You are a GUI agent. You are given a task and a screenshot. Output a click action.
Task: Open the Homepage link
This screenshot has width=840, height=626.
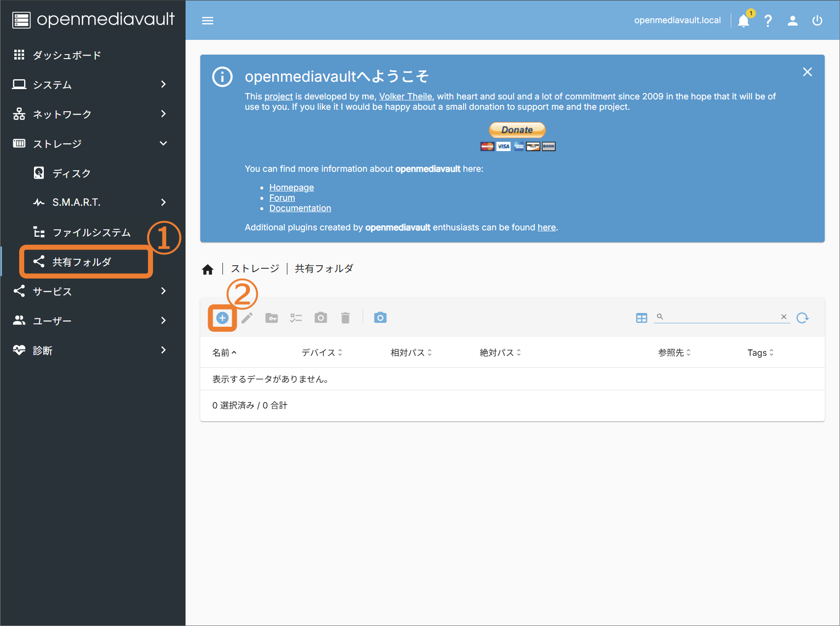[x=291, y=188]
